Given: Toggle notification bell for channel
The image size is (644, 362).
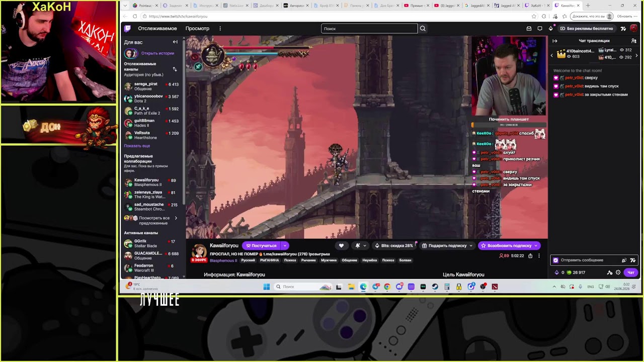Looking at the screenshot, I should click(x=358, y=246).
